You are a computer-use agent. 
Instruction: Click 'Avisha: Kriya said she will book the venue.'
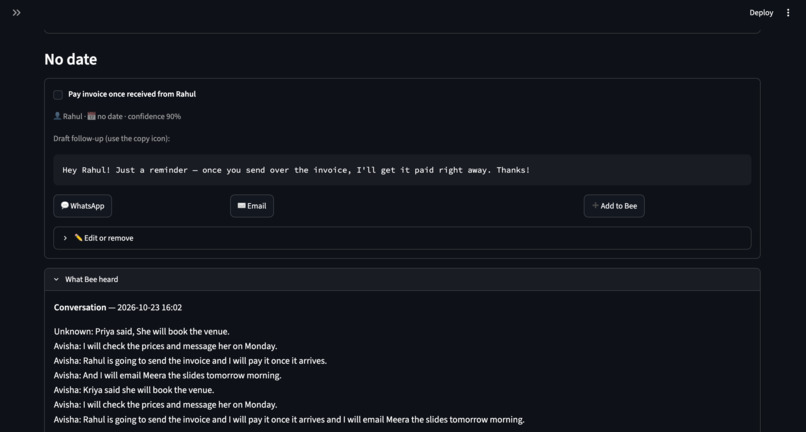[134, 390]
